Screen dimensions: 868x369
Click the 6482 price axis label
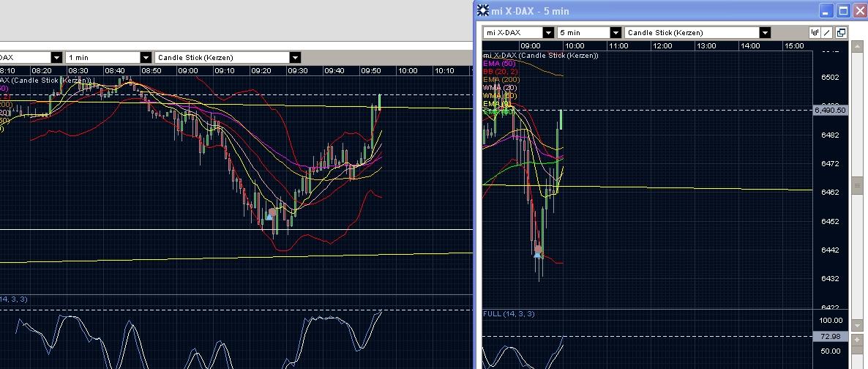coord(831,135)
